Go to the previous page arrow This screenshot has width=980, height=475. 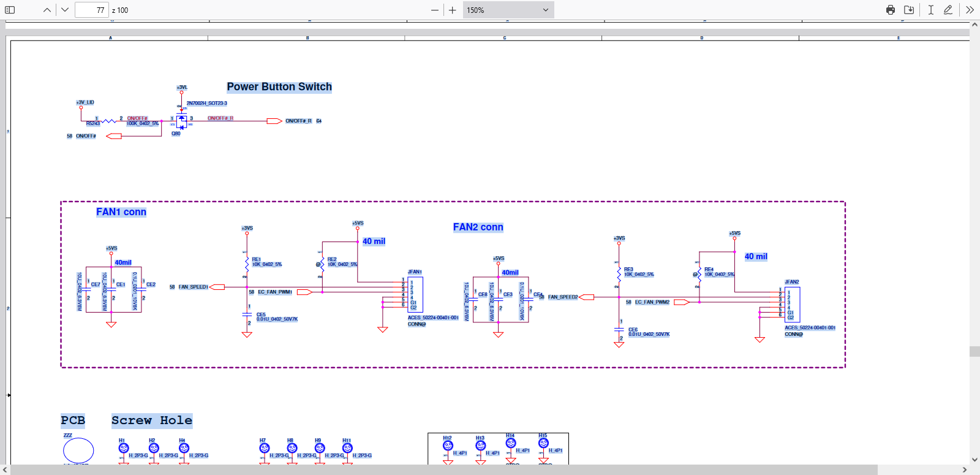click(47, 10)
